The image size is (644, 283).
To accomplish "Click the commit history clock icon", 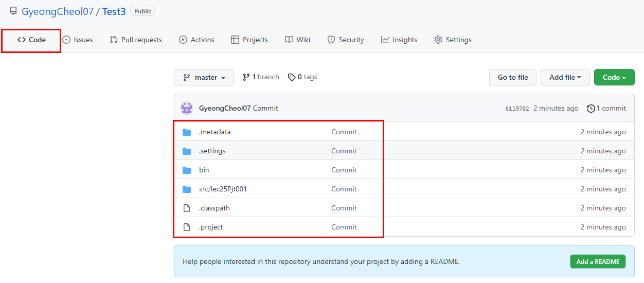I will (x=591, y=108).
